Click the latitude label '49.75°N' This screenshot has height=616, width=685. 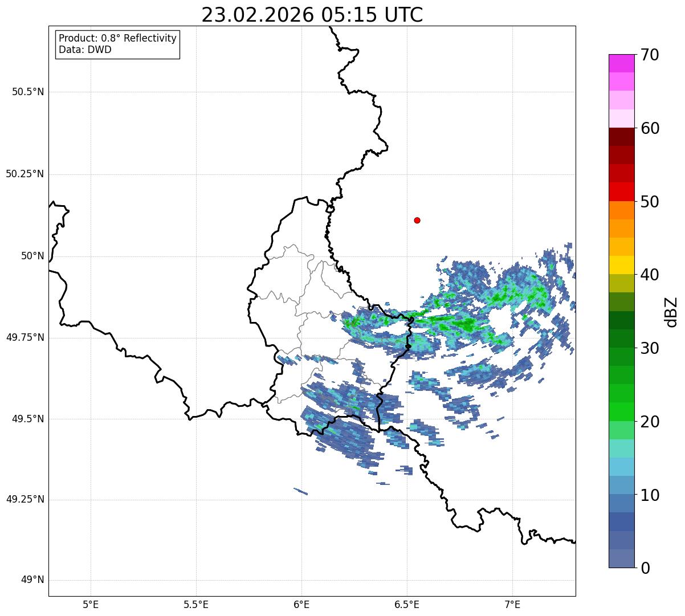click(x=25, y=337)
